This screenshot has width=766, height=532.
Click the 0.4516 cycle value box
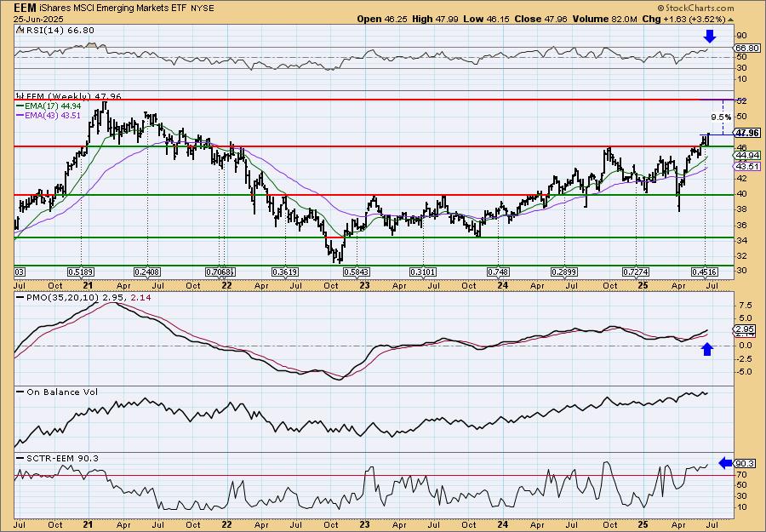click(705, 272)
